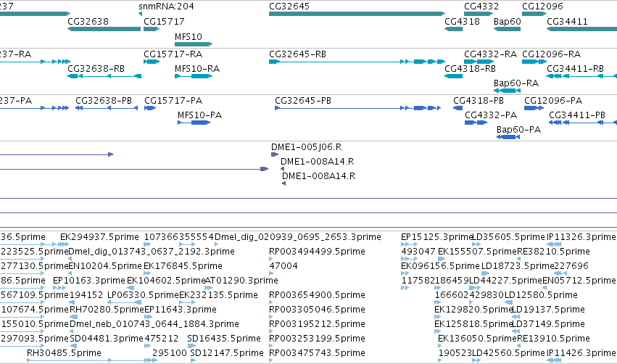This screenshot has height=364, width=617.
Task: Select the CG15717-RA transcript label
Action: 173,54
